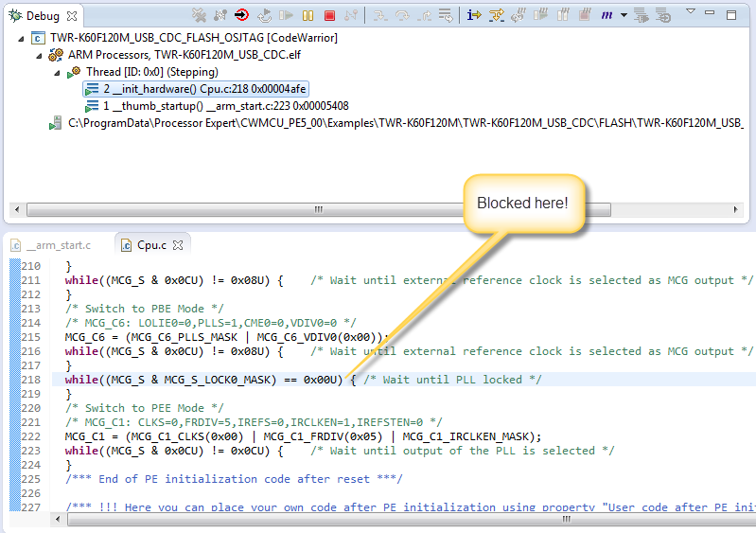Select the __init_hardware() stack frame
The width and height of the screenshot is (756, 533).
pos(203,89)
